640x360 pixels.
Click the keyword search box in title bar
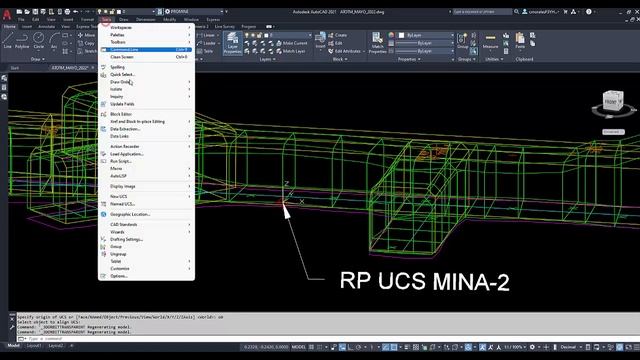(482, 11)
